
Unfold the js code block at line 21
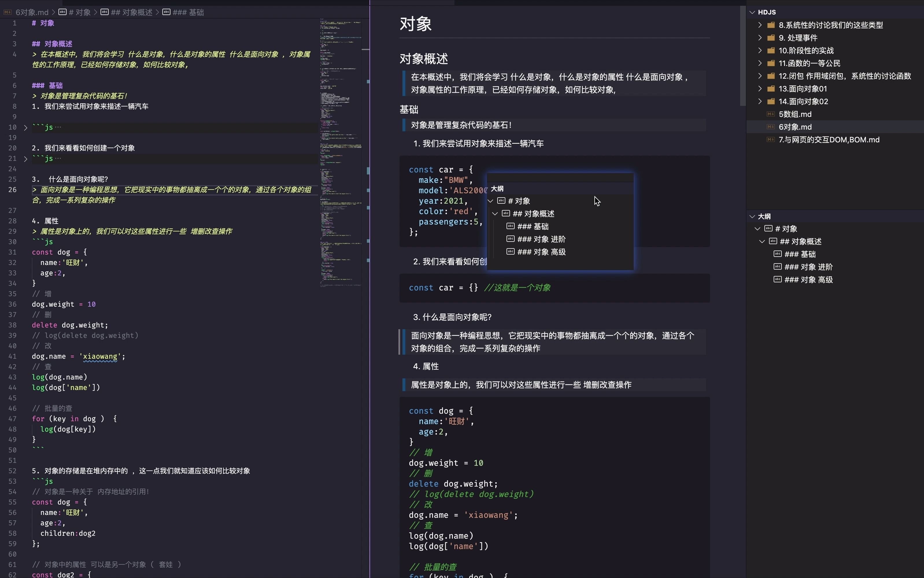click(x=26, y=159)
